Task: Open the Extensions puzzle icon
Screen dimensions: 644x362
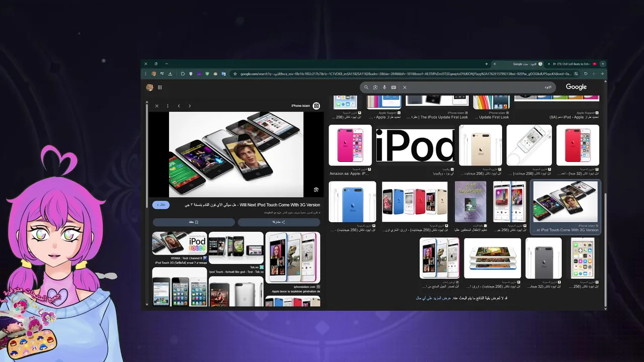Action: coord(183,73)
